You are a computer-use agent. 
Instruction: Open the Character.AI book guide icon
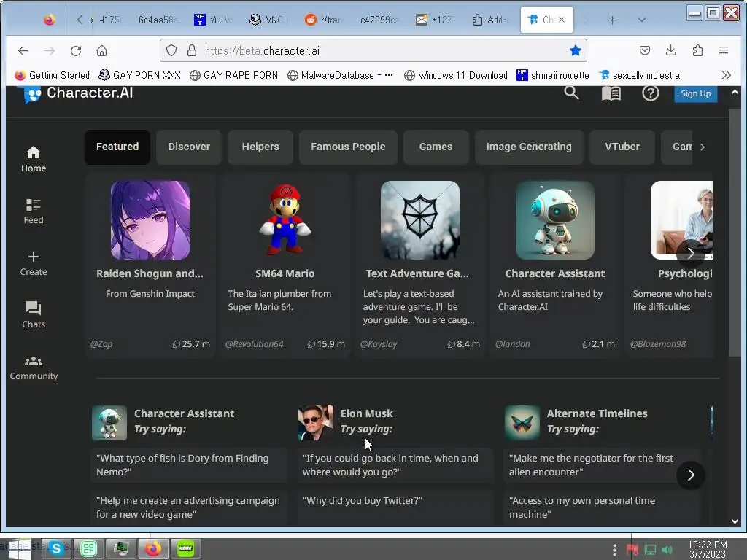pyautogui.click(x=611, y=93)
